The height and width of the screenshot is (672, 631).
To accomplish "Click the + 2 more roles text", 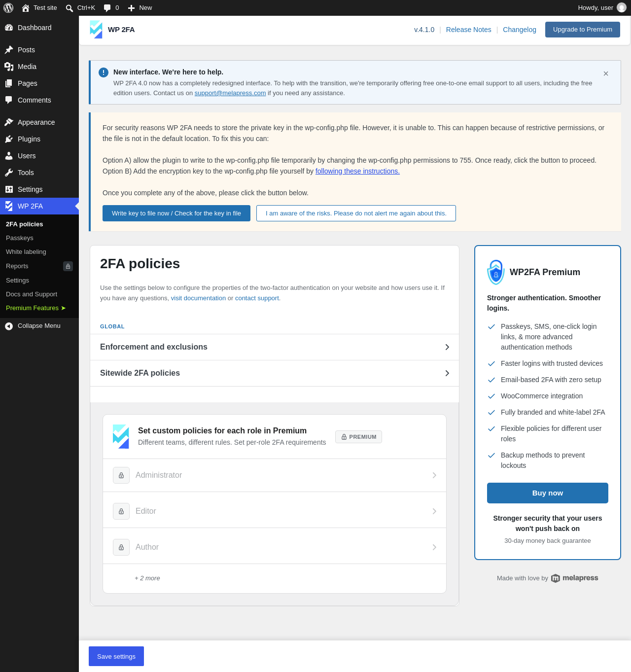I will coord(147,578).
